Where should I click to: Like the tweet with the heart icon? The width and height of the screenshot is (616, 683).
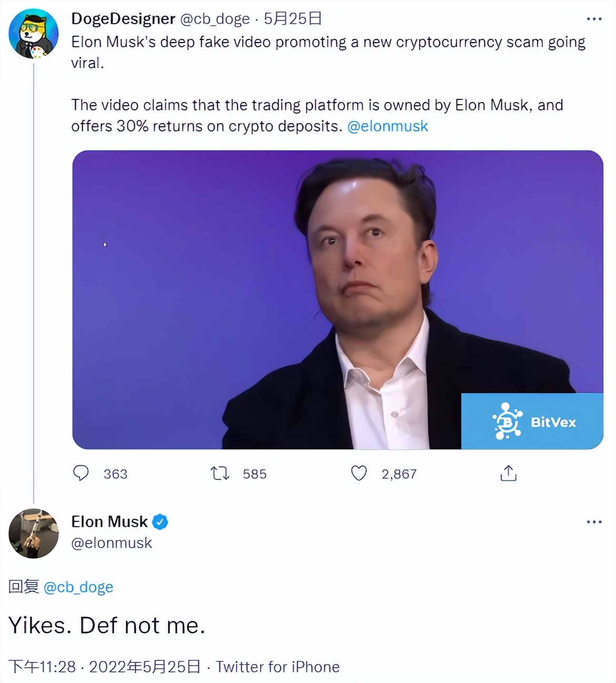tap(359, 474)
